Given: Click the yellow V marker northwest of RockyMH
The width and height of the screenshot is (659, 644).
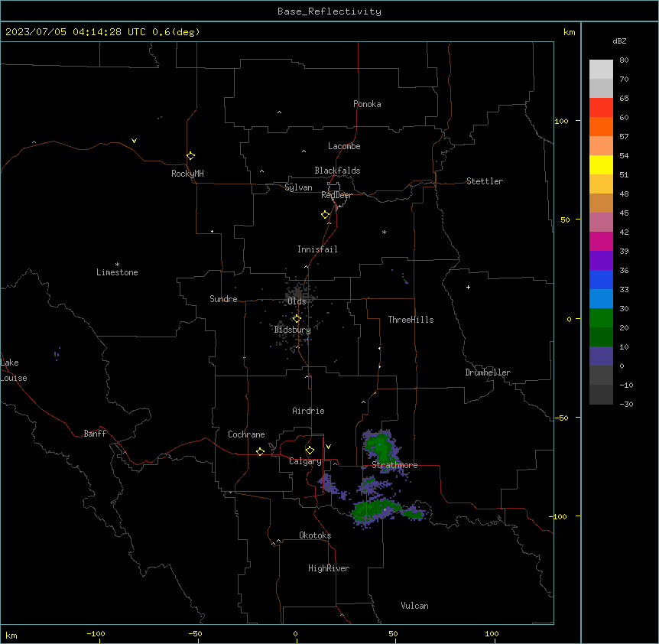Looking at the screenshot, I should 134,141.
